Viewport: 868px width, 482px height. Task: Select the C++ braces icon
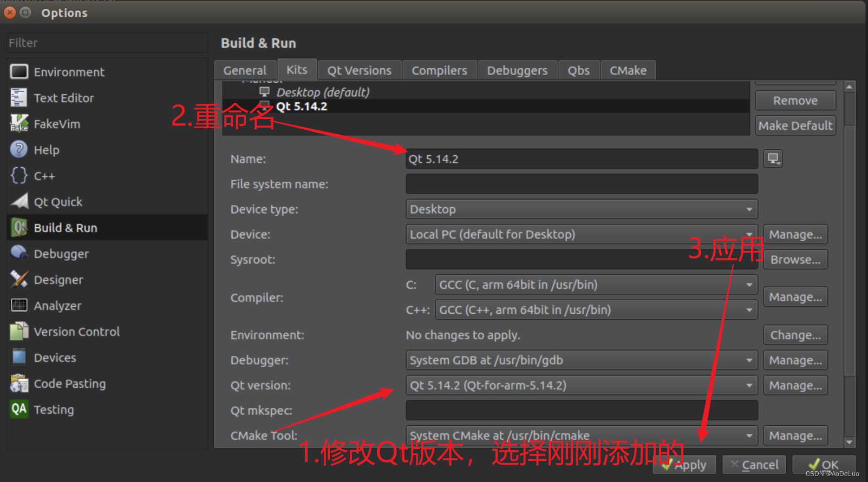[x=19, y=175]
